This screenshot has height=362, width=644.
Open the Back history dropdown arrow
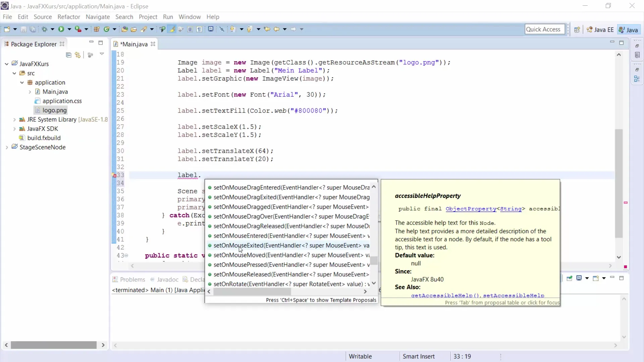pos(285,29)
